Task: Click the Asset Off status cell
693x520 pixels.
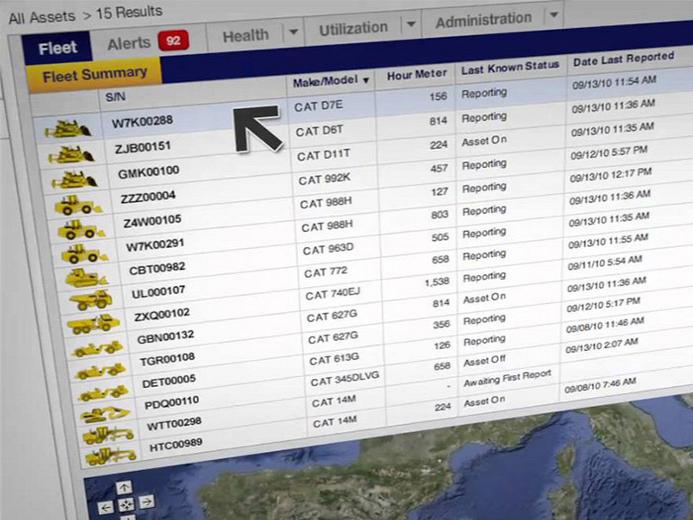Action: [x=484, y=361]
